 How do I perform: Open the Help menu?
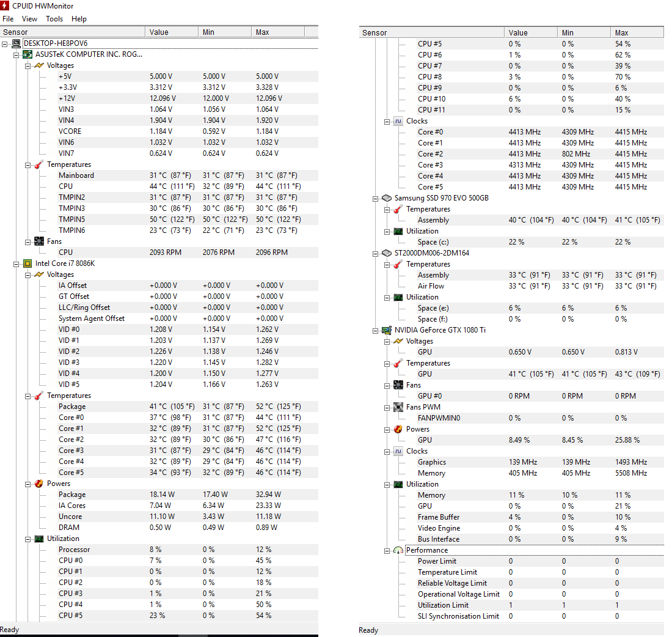click(x=79, y=19)
